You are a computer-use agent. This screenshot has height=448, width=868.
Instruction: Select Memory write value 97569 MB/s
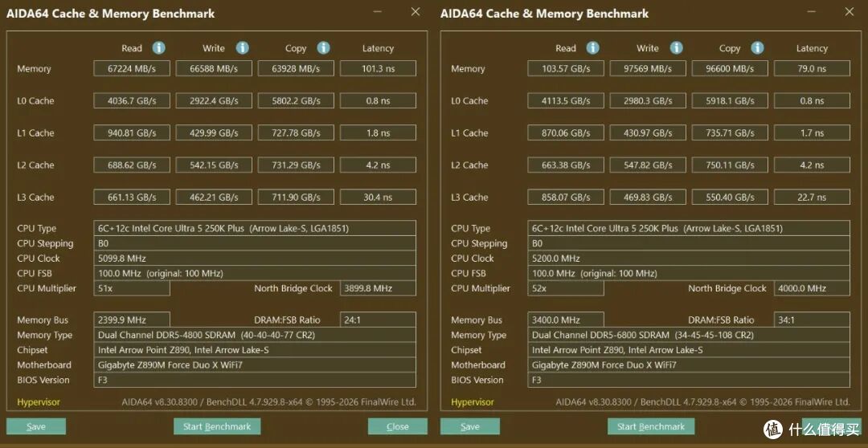tap(648, 68)
